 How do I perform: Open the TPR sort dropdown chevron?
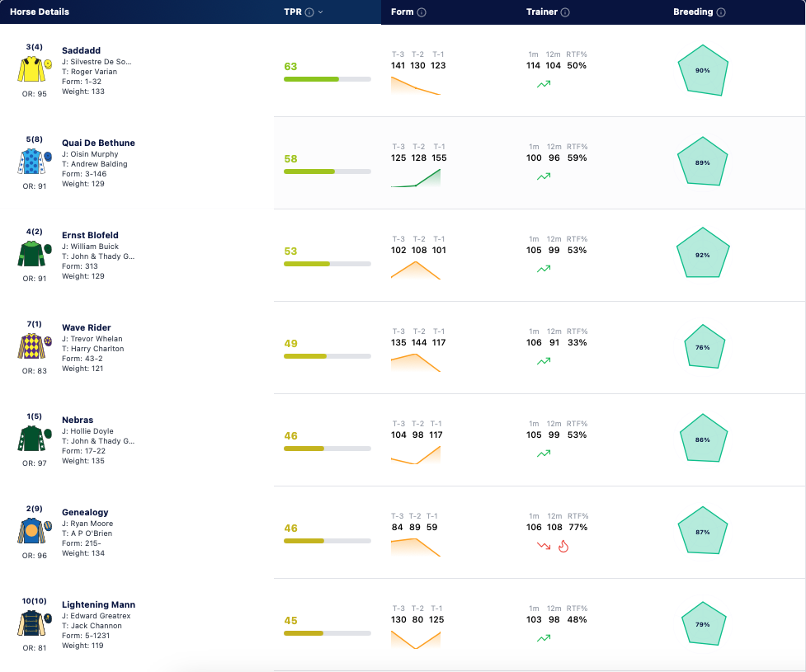click(x=321, y=12)
